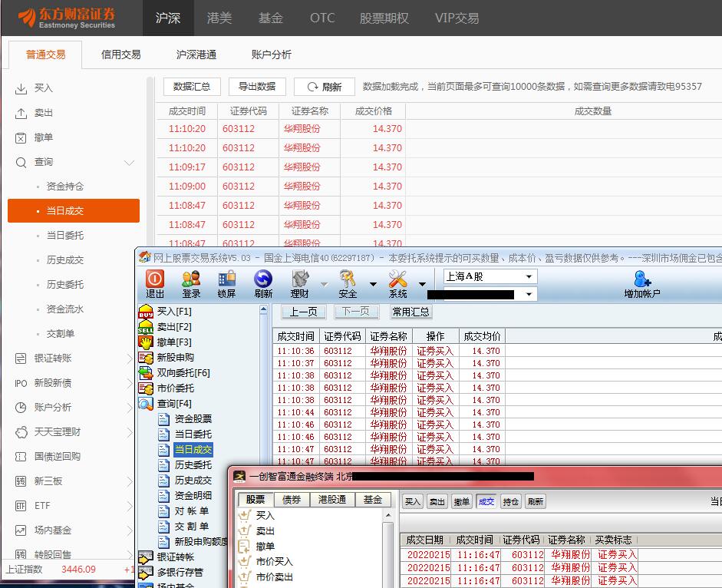Open 资金明细 in Guojin tree
The width and height of the screenshot is (722, 588).
[x=193, y=496]
